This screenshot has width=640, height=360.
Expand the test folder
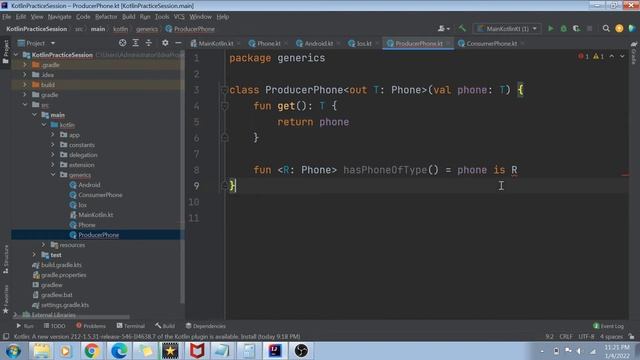click(x=34, y=255)
